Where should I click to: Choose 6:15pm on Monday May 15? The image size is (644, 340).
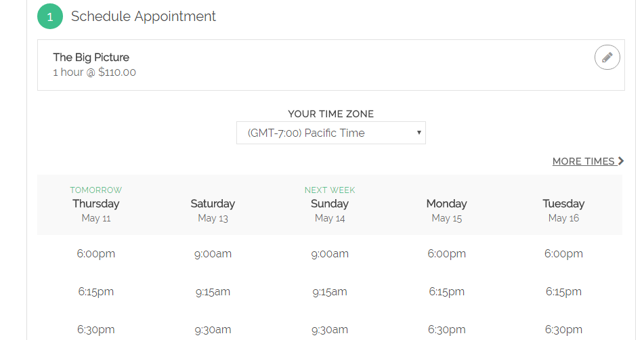click(447, 291)
